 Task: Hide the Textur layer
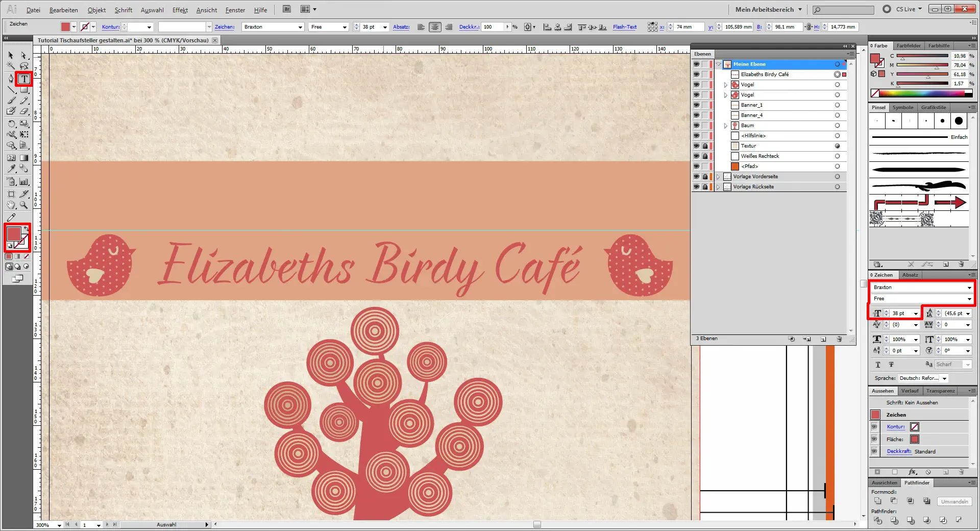[x=696, y=146]
